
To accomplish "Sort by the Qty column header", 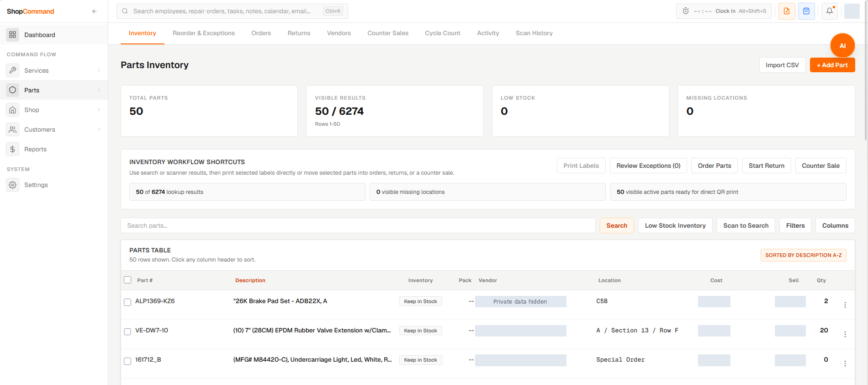I will 821,280.
